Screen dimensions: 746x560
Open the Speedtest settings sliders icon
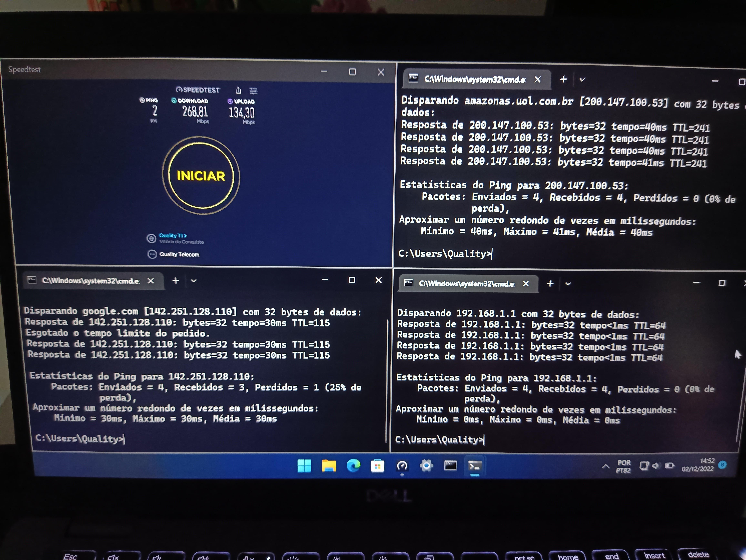click(253, 91)
